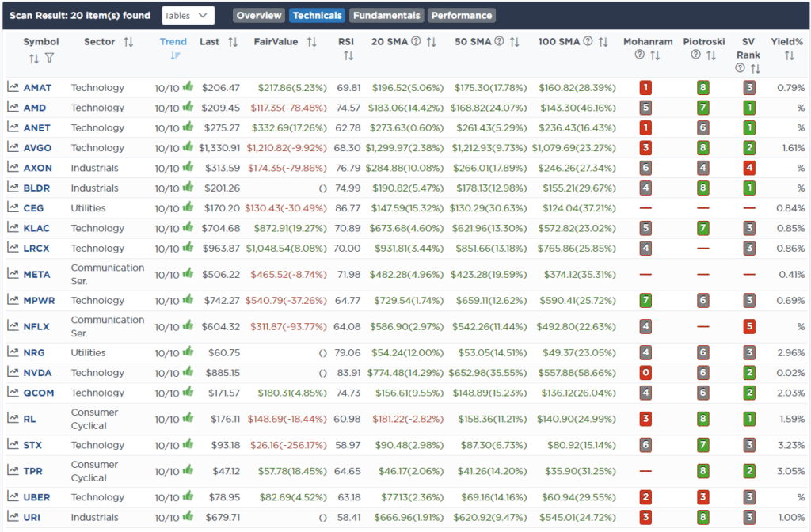Click the filter funnel under Symbol

pos(49,58)
